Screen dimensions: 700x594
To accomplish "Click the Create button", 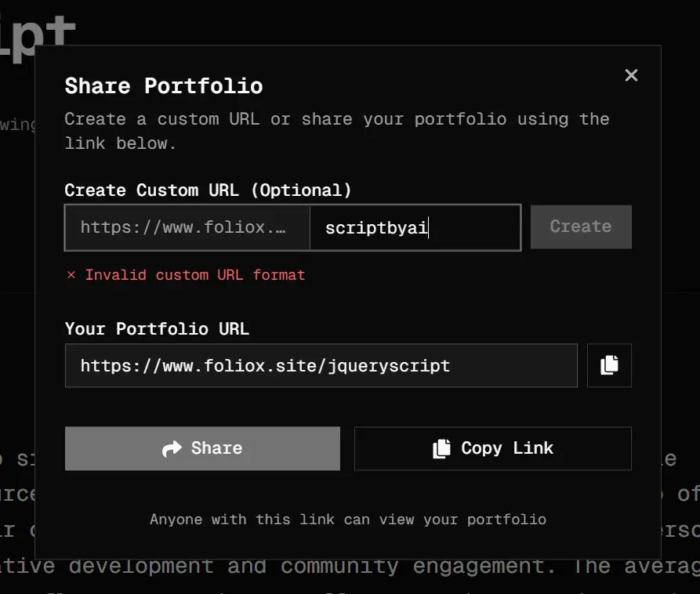I will (x=581, y=226).
